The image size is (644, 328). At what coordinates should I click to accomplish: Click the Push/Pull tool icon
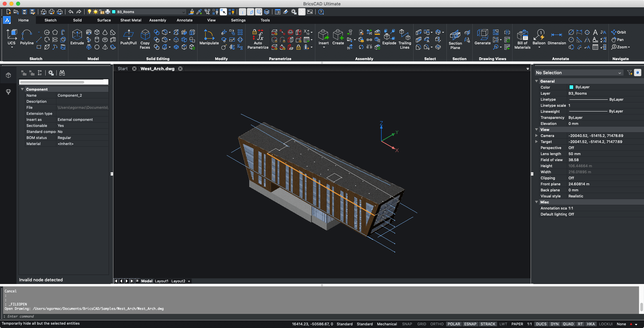click(128, 37)
